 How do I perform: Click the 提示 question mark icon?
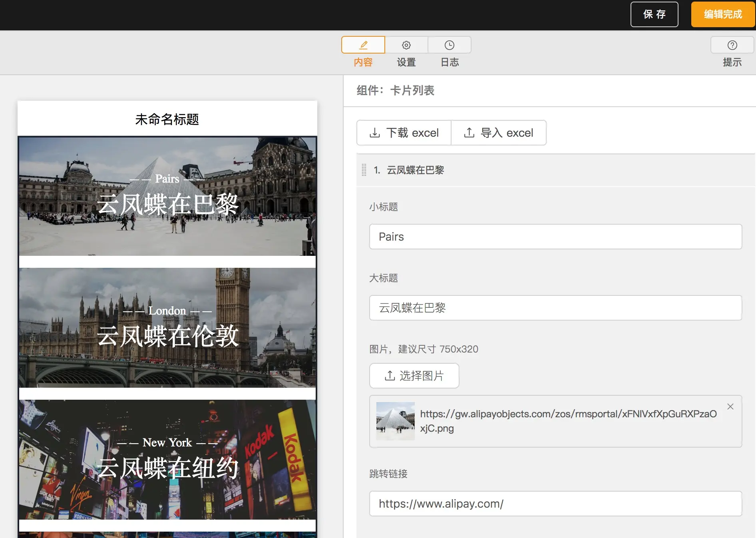click(x=732, y=45)
